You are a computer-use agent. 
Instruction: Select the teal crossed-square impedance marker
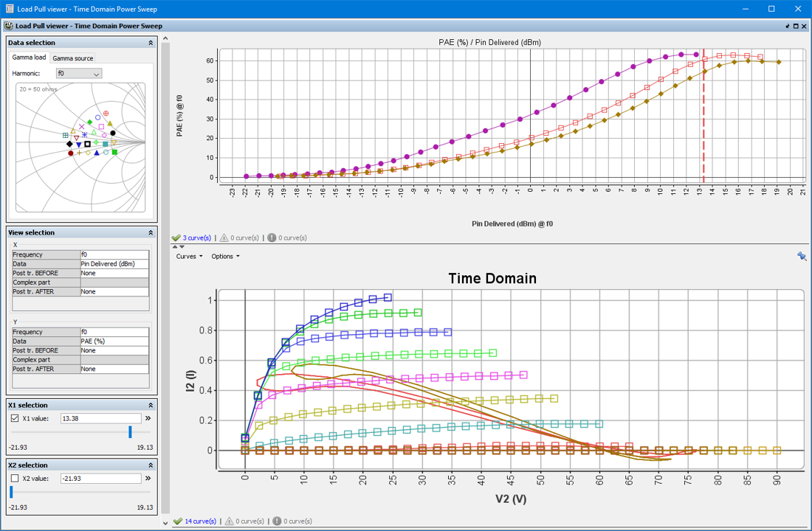tap(65, 135)
